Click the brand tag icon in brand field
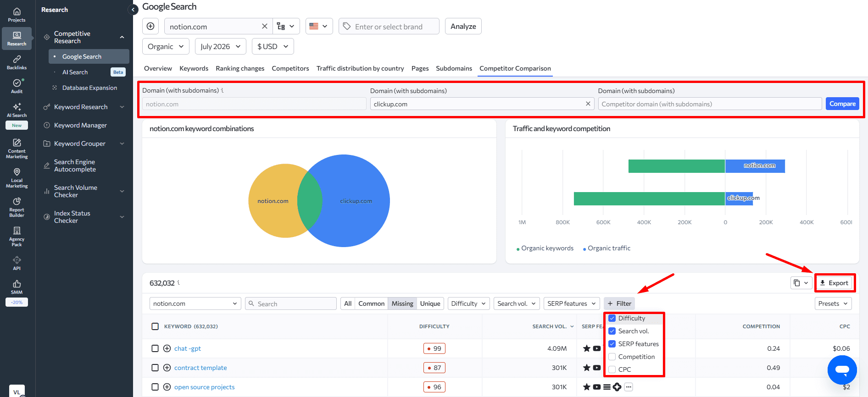 347,26
